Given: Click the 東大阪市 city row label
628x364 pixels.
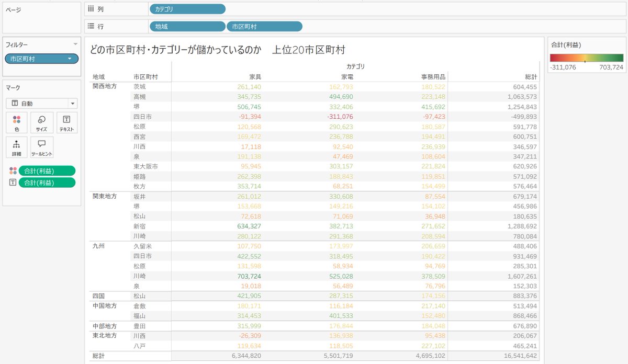Looking at the screenshot, I should pos(145,166).
